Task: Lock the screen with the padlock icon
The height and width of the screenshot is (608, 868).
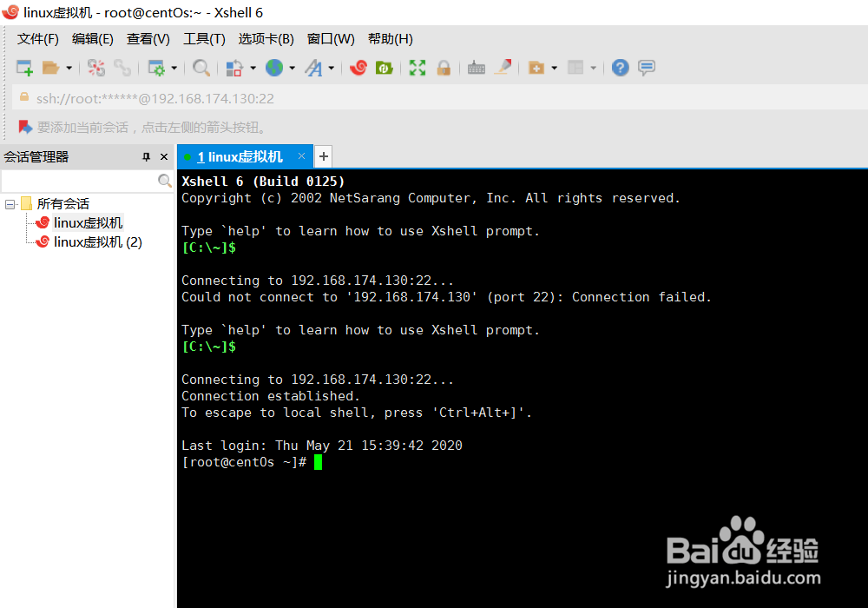Action: (444, 68)
